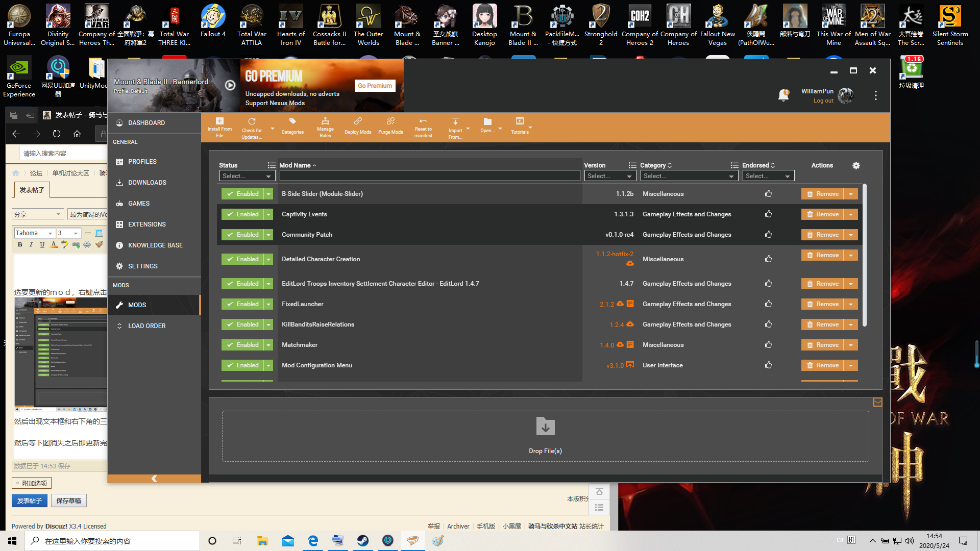
Task: Click the play icon beside Bannerlord title
Action: pos(230,85)
